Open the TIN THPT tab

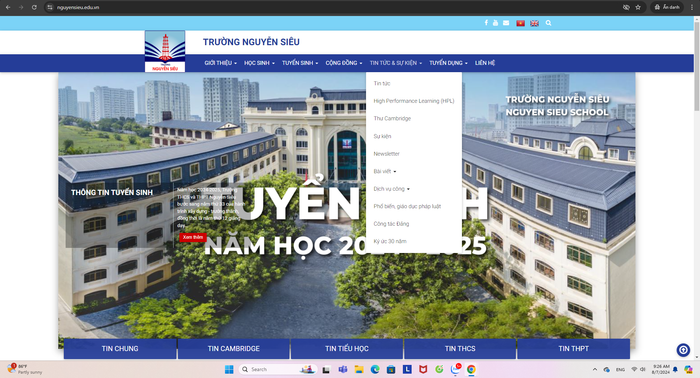pyautogui.click(x=573, y=349)
